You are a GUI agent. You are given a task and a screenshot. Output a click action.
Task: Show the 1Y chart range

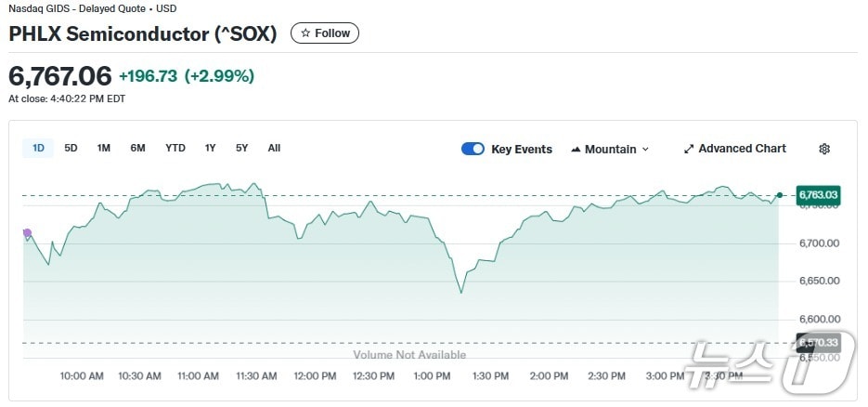(x=211, y=148)
